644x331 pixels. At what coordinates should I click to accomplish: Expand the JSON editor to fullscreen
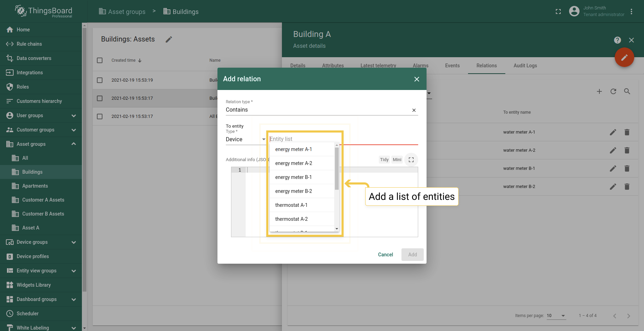click(x=411, y=160)
